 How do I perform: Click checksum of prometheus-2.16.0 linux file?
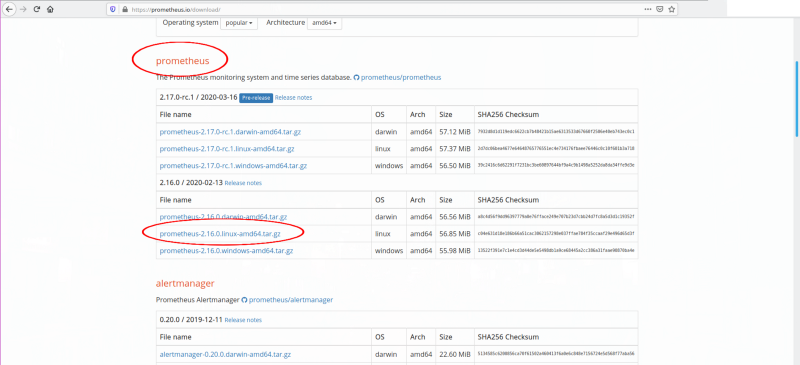point(556,234)
